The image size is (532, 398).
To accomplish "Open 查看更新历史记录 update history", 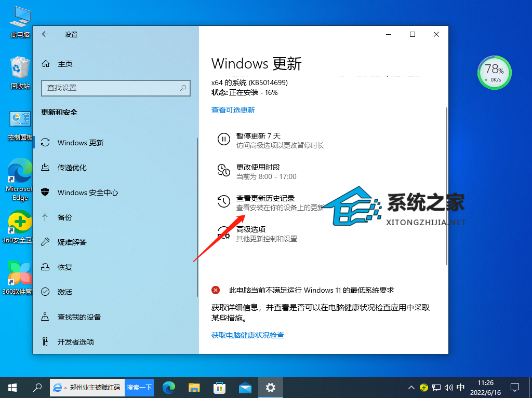I will click(x=265, y=198).
